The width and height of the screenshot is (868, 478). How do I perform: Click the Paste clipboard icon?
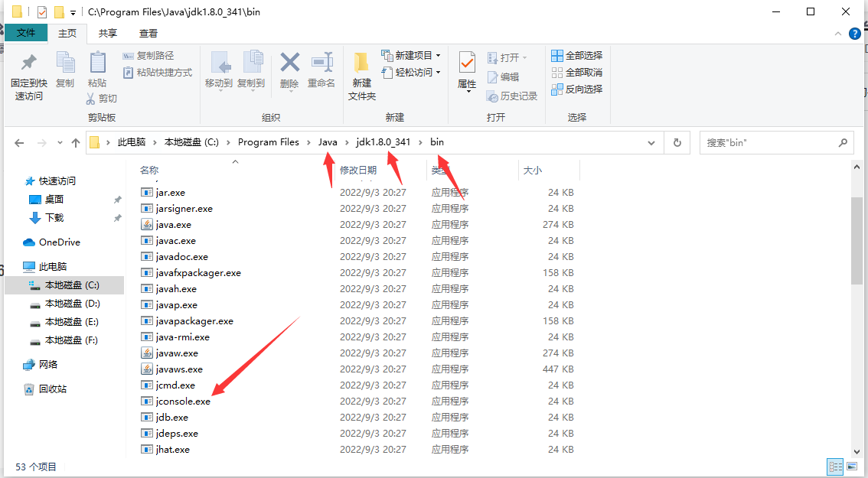point(97,62)
